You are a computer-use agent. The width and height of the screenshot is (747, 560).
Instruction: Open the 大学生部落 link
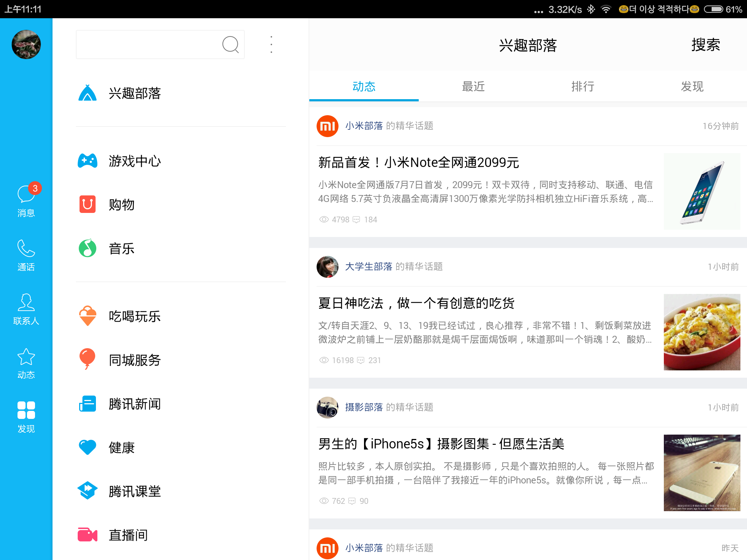[x=369, y=267]
